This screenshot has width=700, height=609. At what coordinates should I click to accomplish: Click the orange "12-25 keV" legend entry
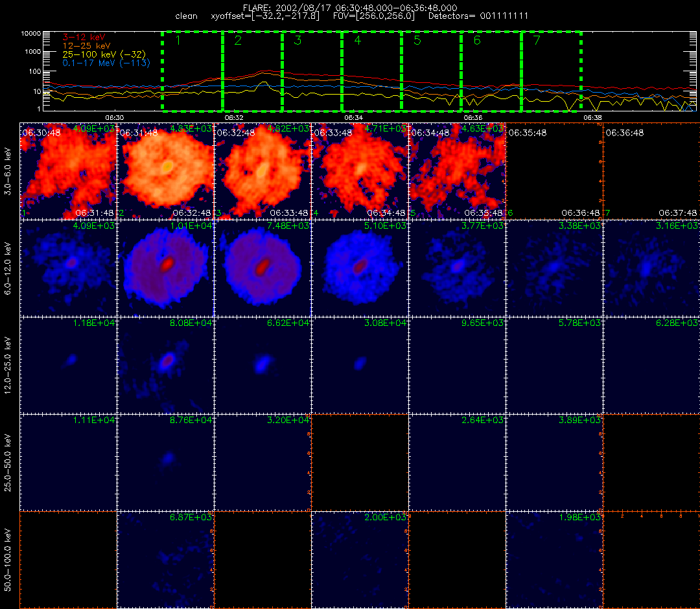pyautogui.click(x=86, y=46)
